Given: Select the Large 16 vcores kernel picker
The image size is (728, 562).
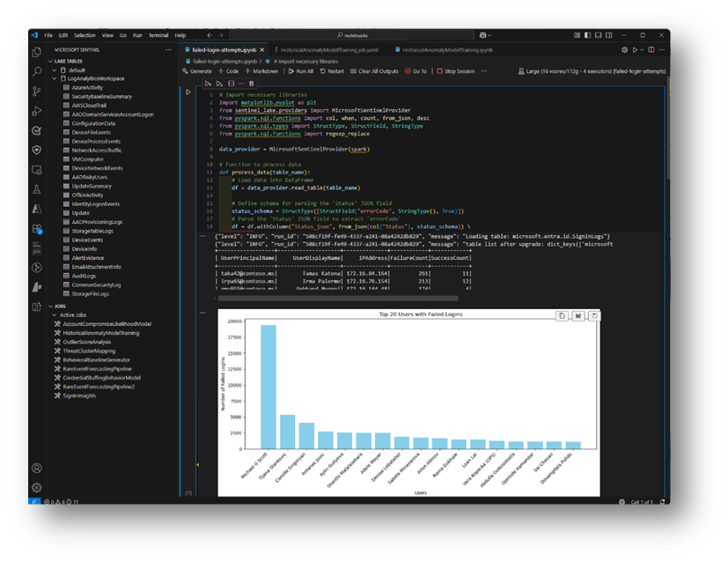Looking at the screenshot, I should point(592,71).
